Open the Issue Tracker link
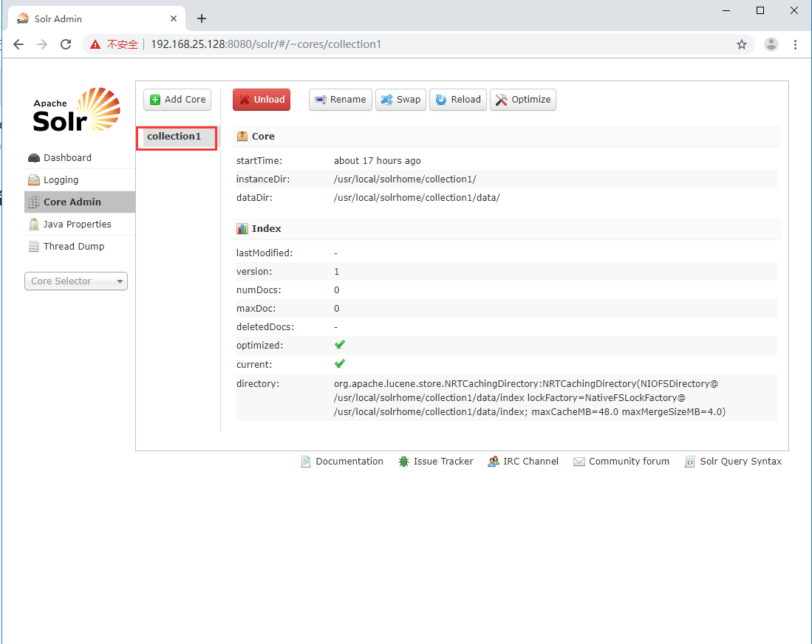The image size is (812, 644). tap(443, 462)
